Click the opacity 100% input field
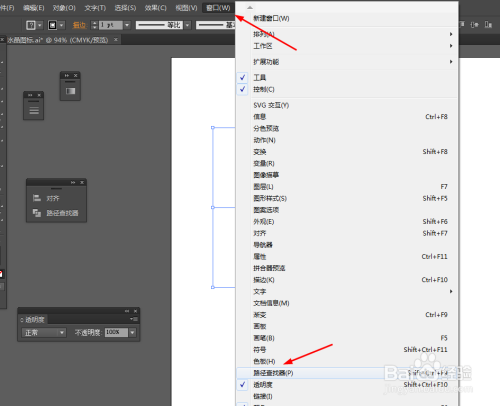The width and height of the screenshot is (500, 406). [116, 332]
